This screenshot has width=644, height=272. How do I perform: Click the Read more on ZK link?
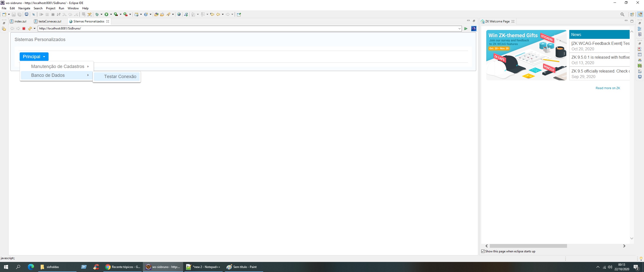click(608, 88)
